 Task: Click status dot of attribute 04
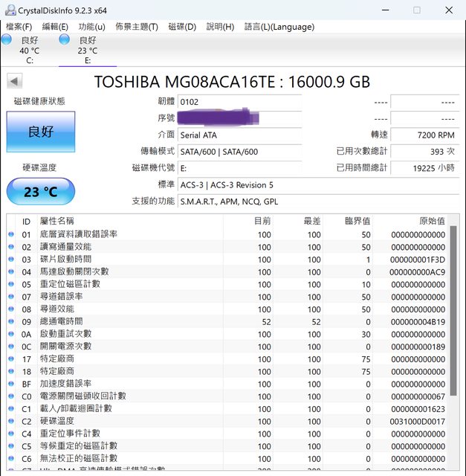(x=11, y=271)
